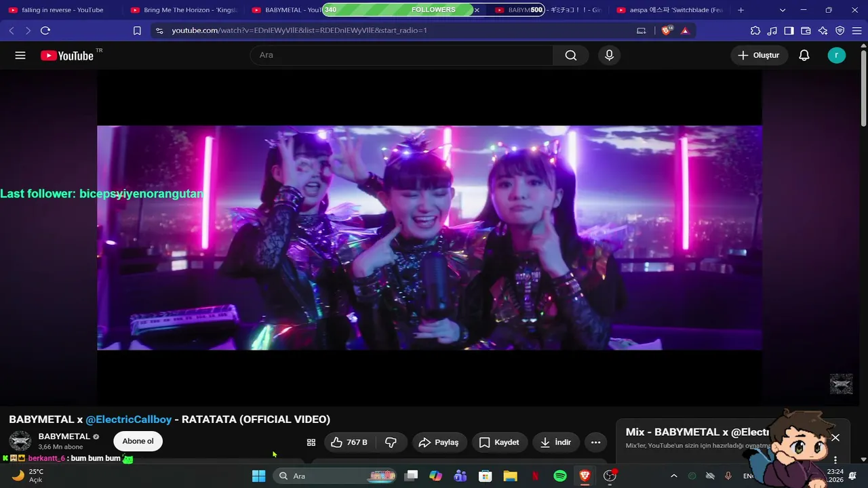Image resolution: width=868 pixels, height=488 pixels.
Task: Dislike the video with thumbs down
Action: [391, 443]
